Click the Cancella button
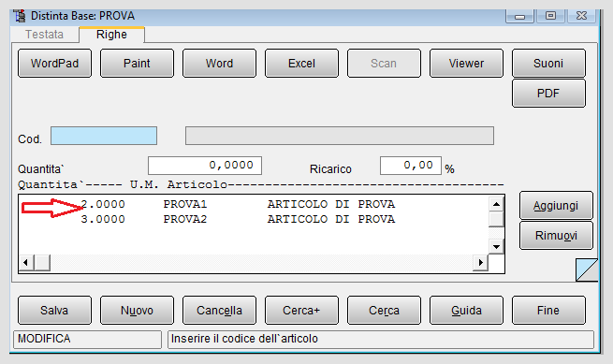The image size is (613, 364). 219,311
